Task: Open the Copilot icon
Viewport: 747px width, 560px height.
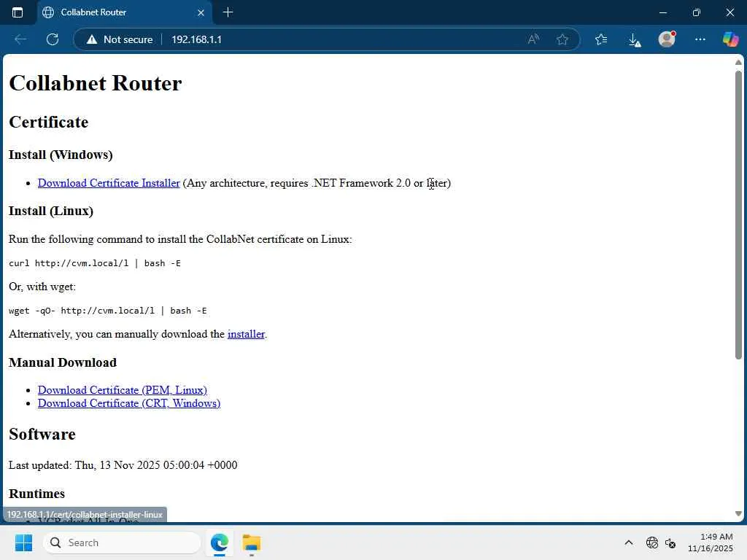Action: (730, 39)
